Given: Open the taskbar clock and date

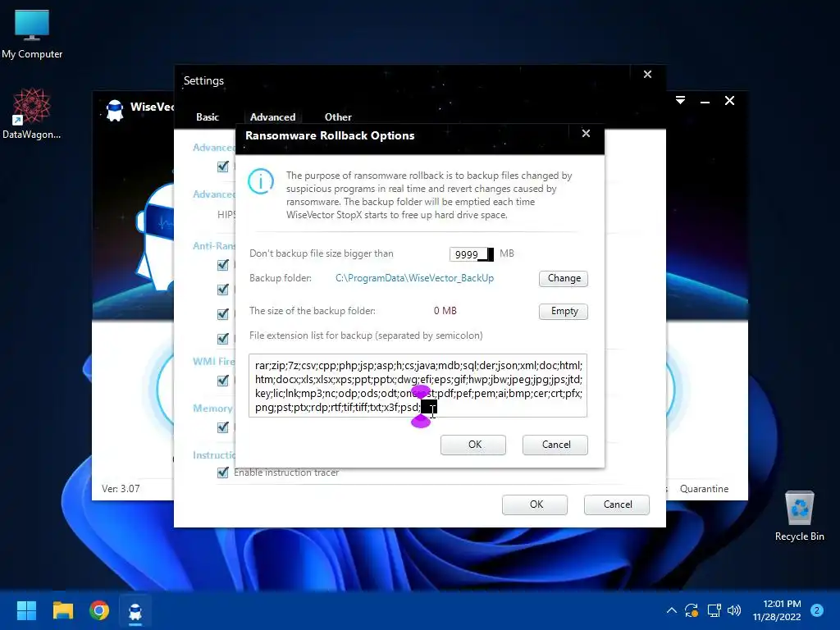Looking at the screenshot, I should (x=777, y=610).
